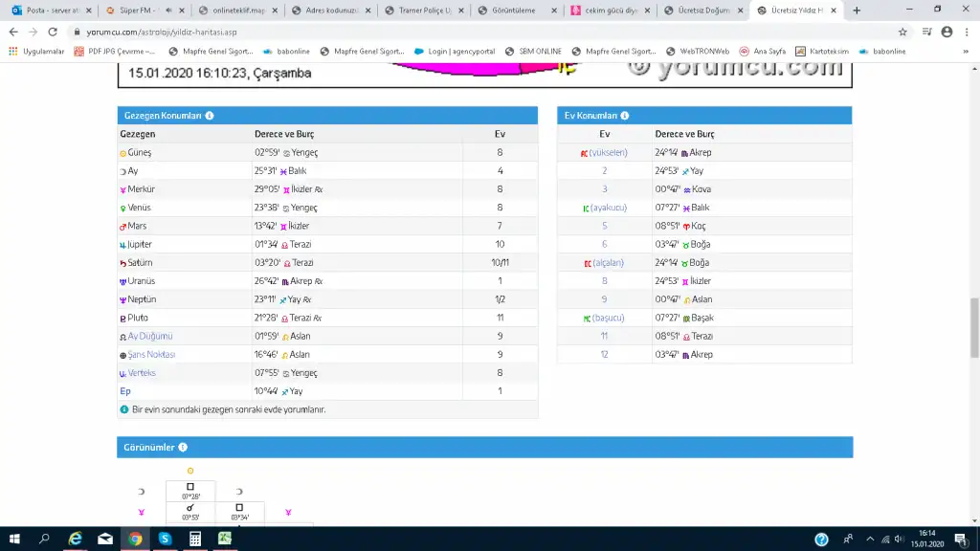Viewport: 980px width, 551px height.
Task: Open the Şans Noktası link
Action: coord(151,354)
